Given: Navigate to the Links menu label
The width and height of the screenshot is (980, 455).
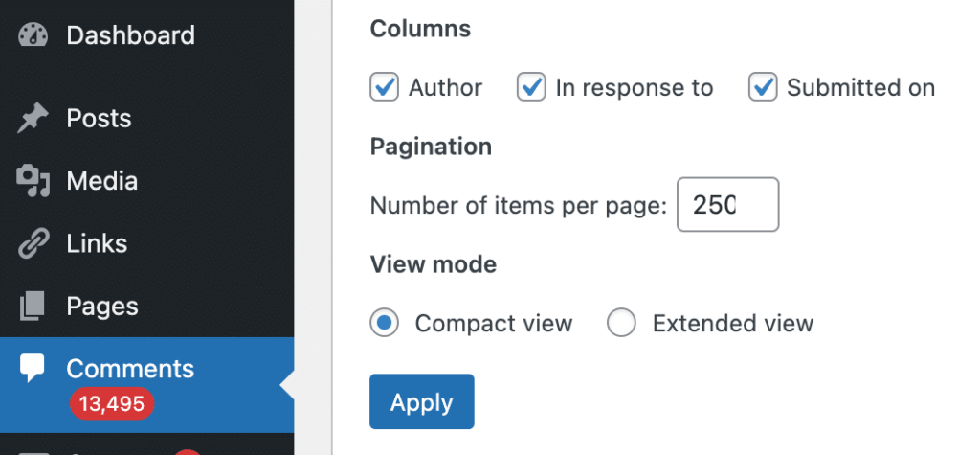Looking at the screenshot, I should point(97,244).
